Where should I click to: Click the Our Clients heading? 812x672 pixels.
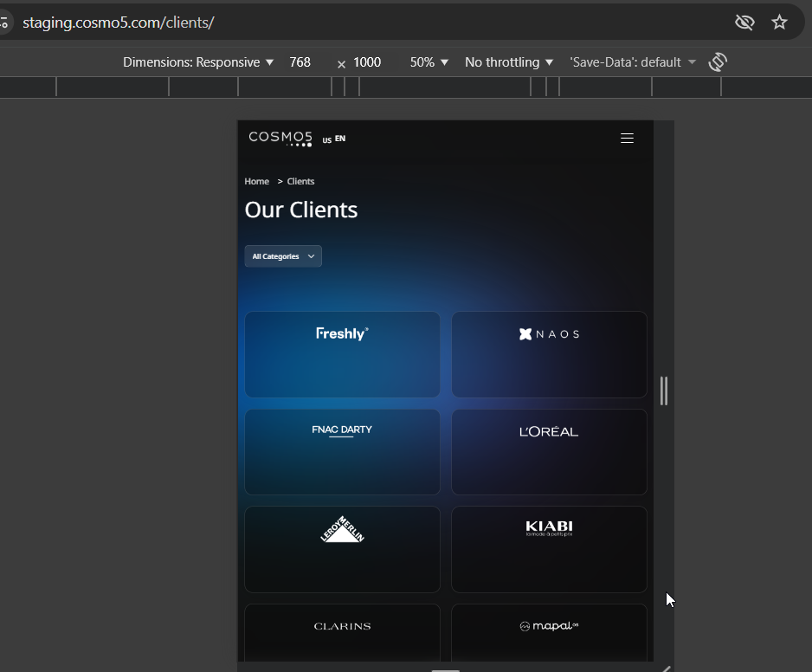(301, 210)
